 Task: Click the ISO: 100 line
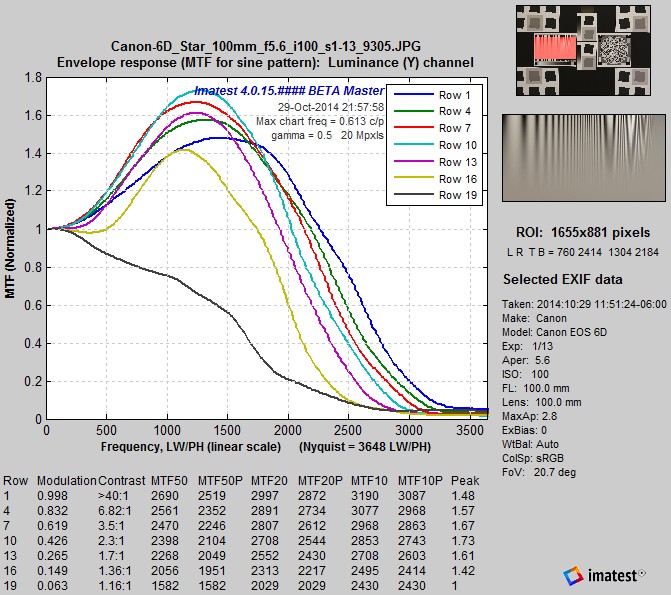point(526,375)
